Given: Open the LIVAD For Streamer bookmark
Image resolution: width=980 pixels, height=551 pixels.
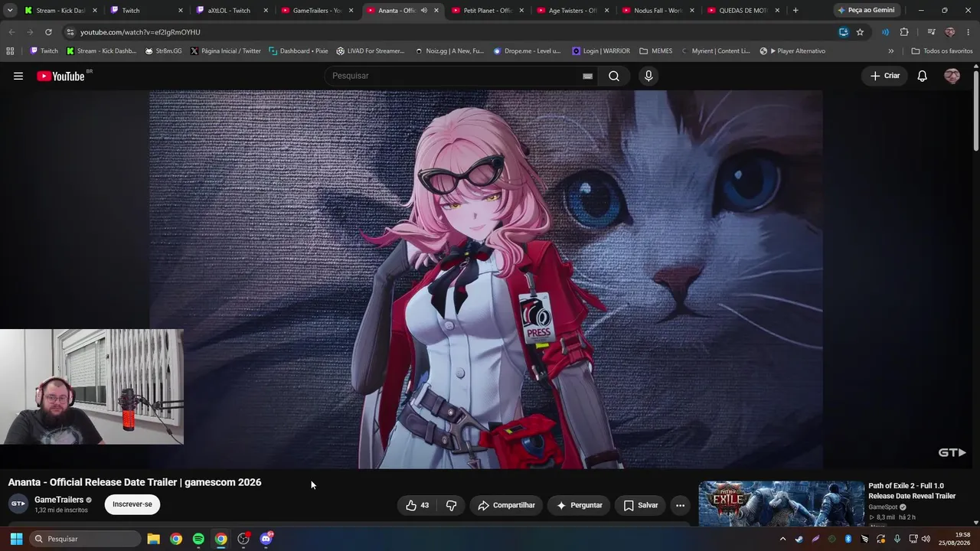Looking at the screenshot, I should click(371, 51).
